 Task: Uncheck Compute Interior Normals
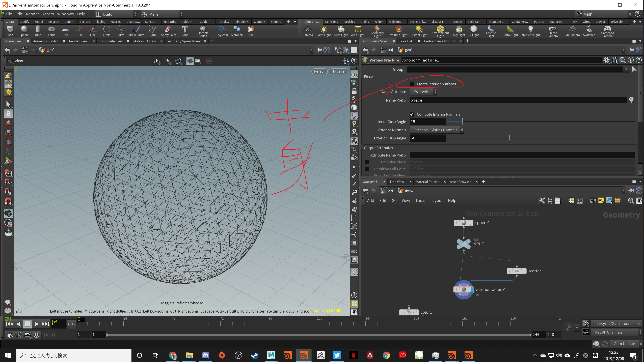[x=412, y=114]
